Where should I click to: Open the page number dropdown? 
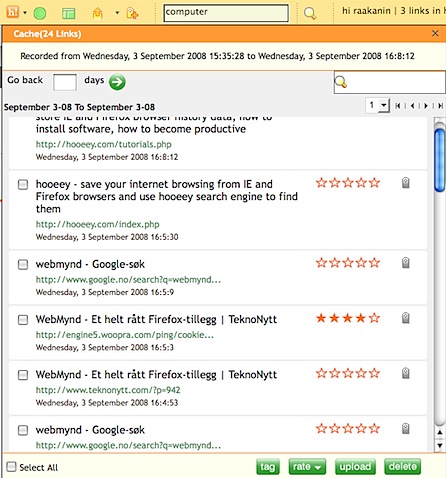pos(384,105)
